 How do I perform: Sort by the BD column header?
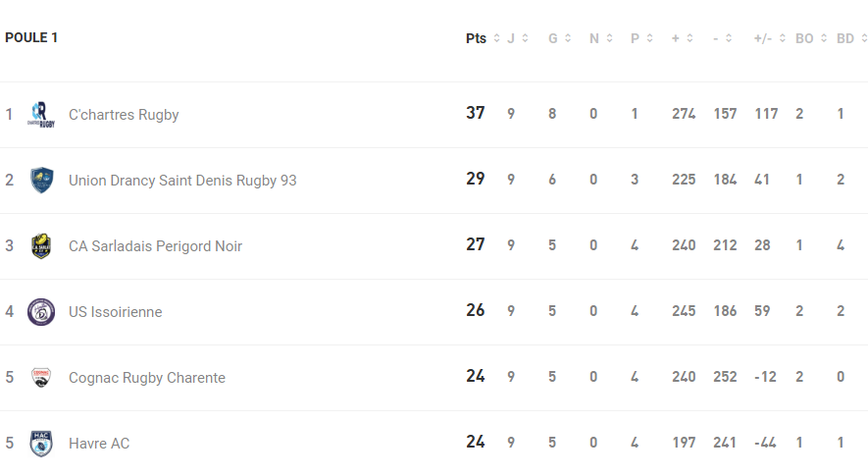[845, 38]
